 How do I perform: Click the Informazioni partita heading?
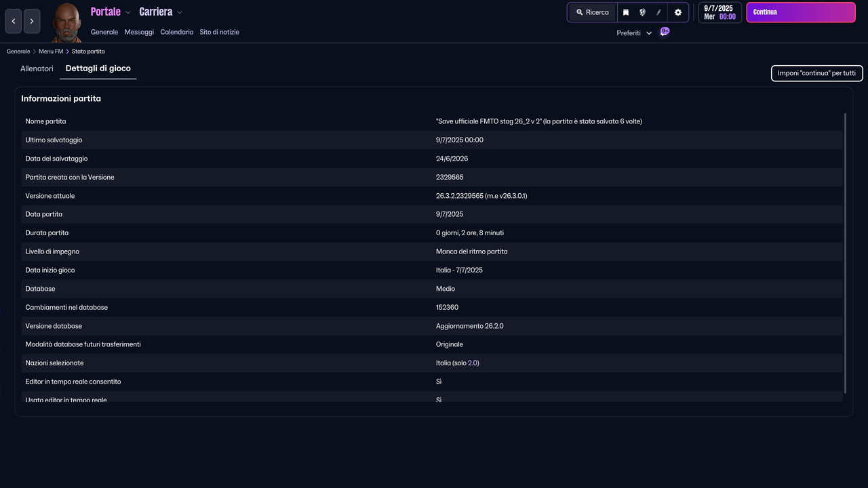(61, 99)
